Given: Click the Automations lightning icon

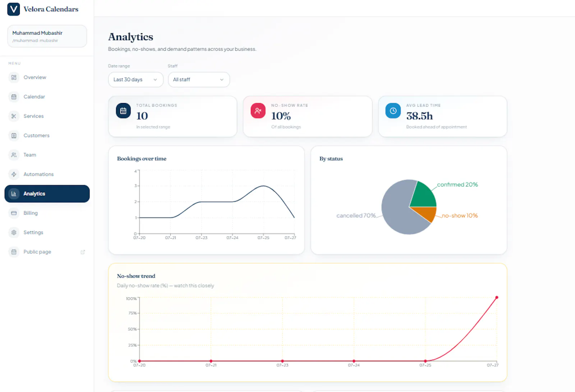Looking at the screenshot, I should click(14, 174).
